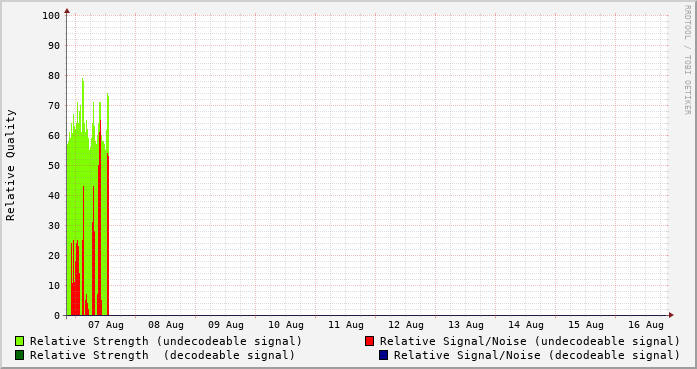
Task: Click the '14 Aug' date label
Action: [x=526, y=325]
